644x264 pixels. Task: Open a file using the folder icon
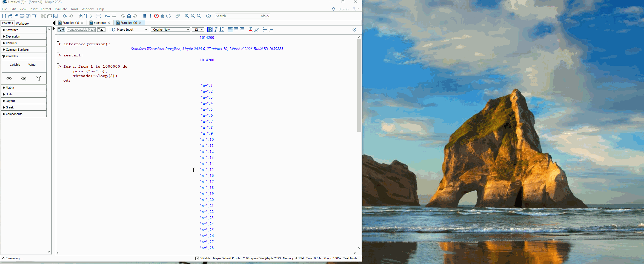pos(10,16)
